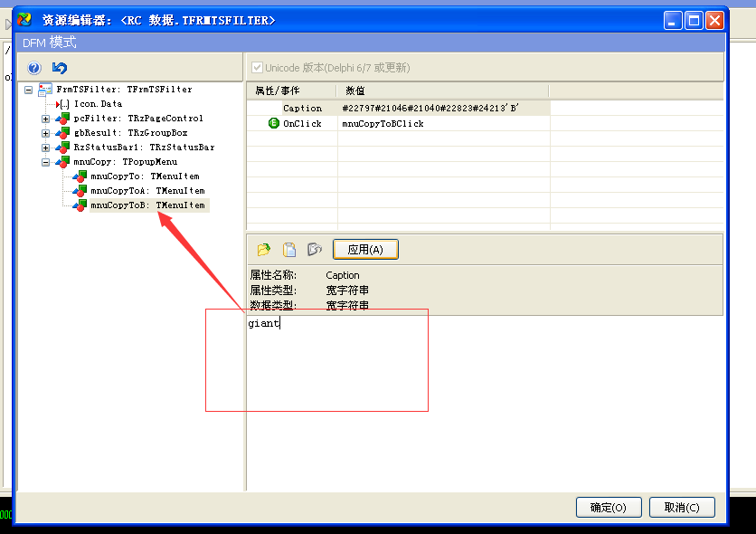Click the 应用(A) apply button
Image resolution: width=756 pixels, height=534 pixels.
click(x=365, y=250)
